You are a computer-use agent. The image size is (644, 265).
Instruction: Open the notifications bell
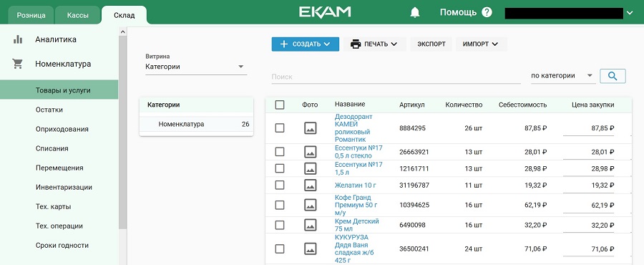(415, 12)
